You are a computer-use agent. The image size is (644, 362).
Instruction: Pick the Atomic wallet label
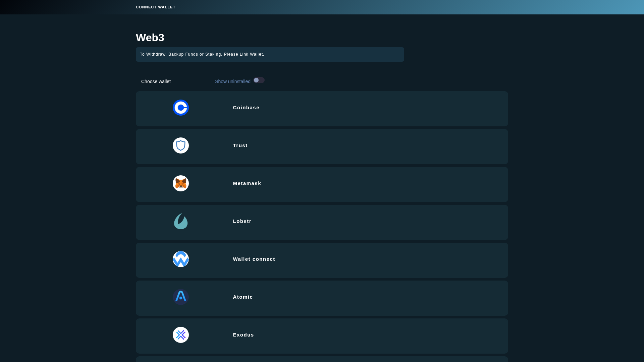[x=243, y=297]
